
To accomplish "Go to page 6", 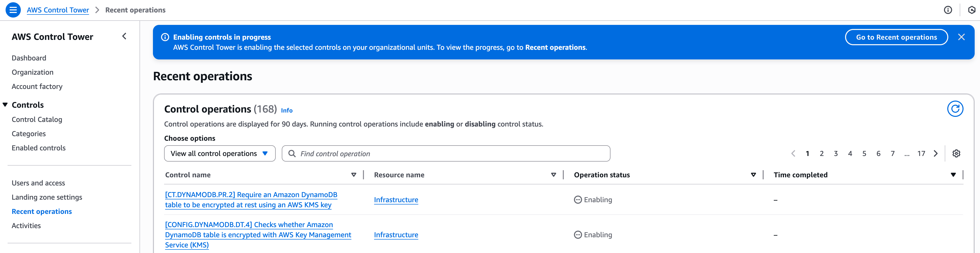I will pyautogui.click(x=878, y=153).
